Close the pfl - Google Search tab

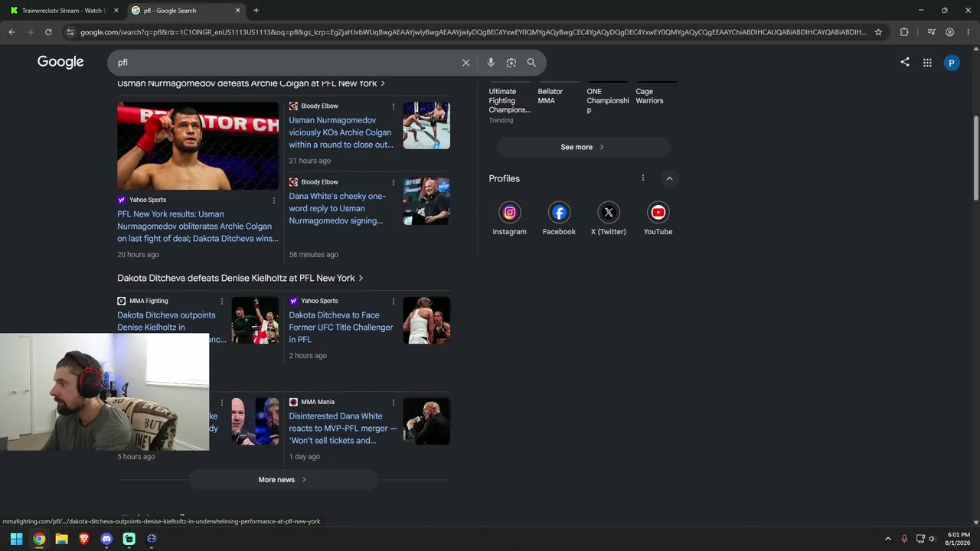tap(237, 11)
